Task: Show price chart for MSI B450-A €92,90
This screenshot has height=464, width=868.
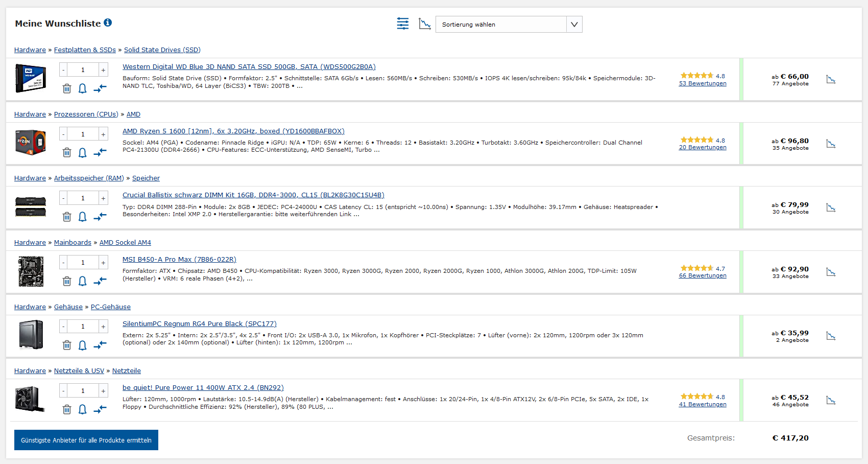Action: [831, 272]
